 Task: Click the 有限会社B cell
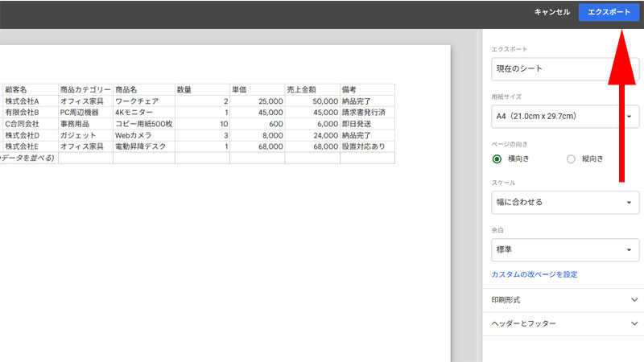(31, 113)
